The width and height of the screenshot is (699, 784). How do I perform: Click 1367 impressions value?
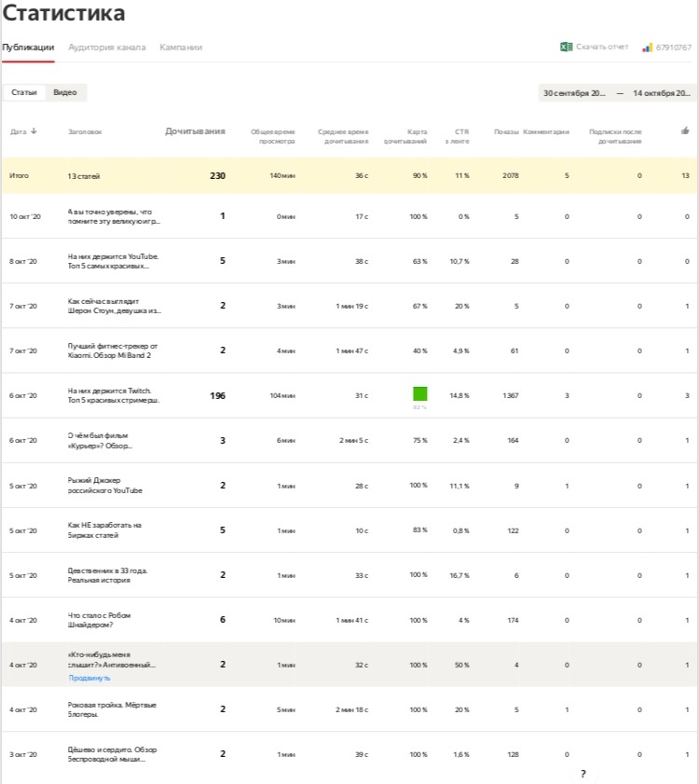pyautogui.click(x=511, y=395)
